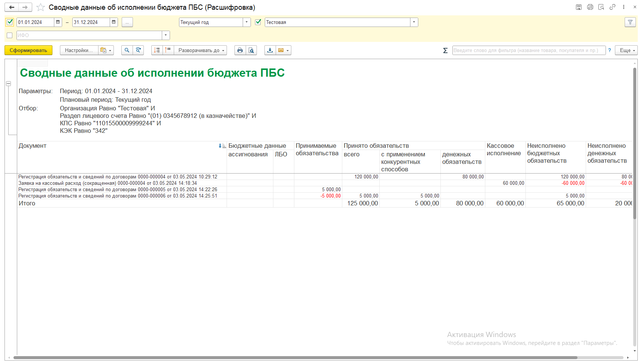The image size is (643, 364).
Task: Close the report with the X icon
Action: pyautogui.click(x=635, y=7)
